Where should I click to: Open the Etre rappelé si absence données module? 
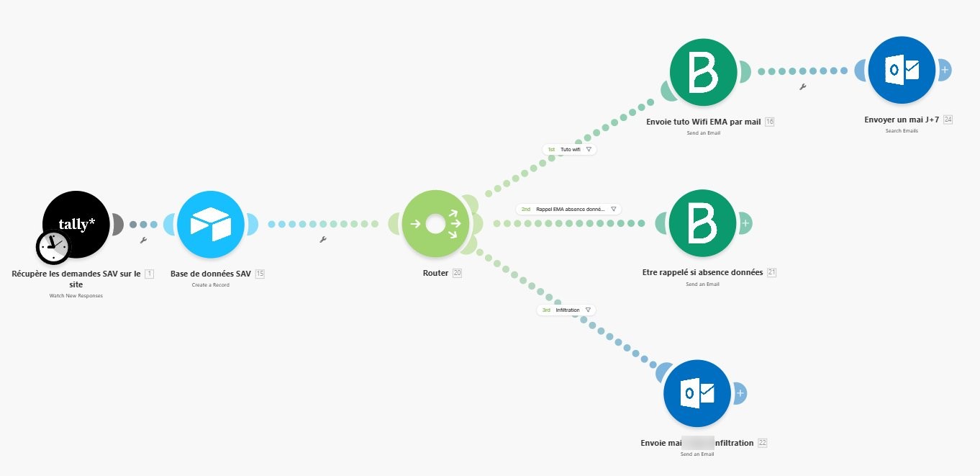pos(703,224)
